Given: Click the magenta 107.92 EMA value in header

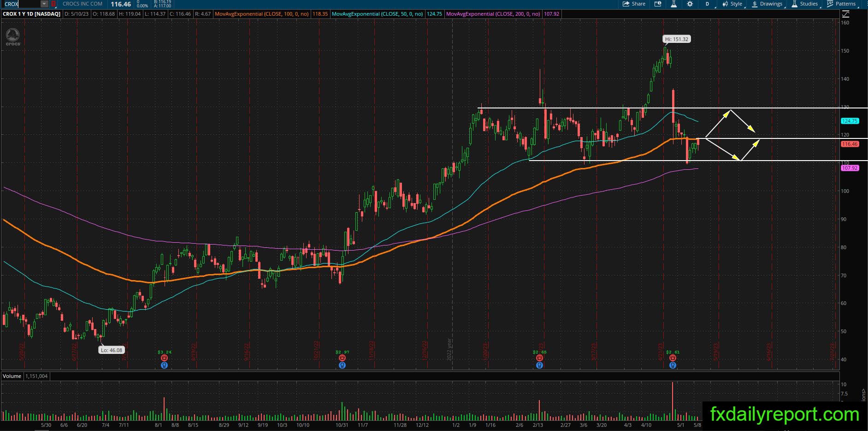Looking at the screenshot, I should click(x=551, y=14).
